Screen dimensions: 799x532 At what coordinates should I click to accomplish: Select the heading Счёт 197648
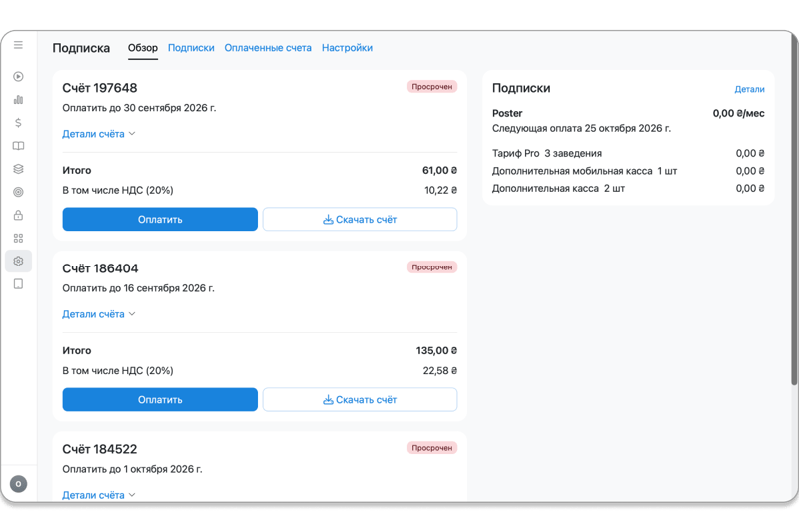(100, 88)
